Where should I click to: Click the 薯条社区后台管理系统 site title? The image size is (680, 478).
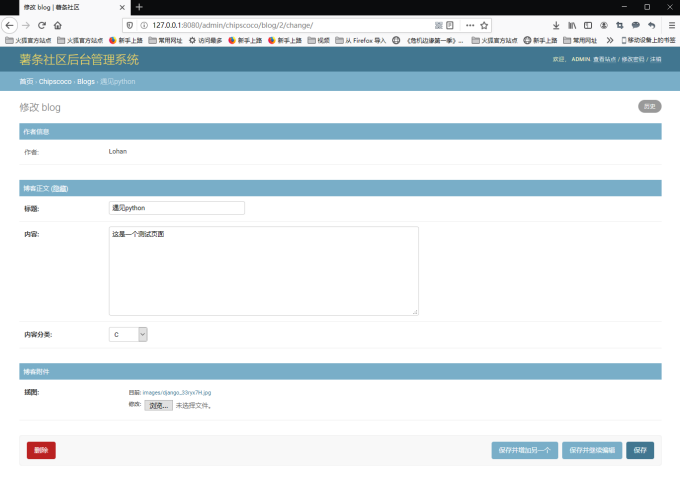79,59
